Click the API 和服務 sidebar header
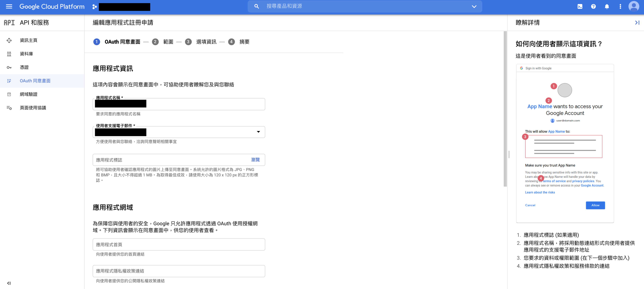This screenshot has width=644, height=289. coord(34,23)
